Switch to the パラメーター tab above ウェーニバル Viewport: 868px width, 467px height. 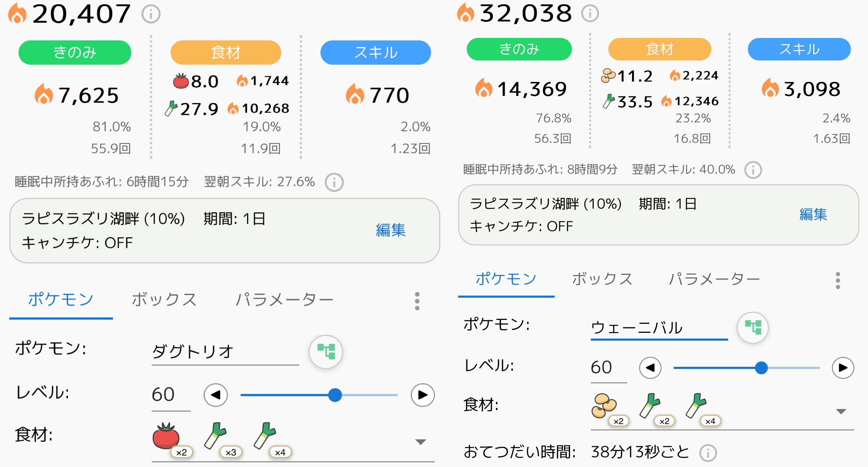[x=714, y=279]
